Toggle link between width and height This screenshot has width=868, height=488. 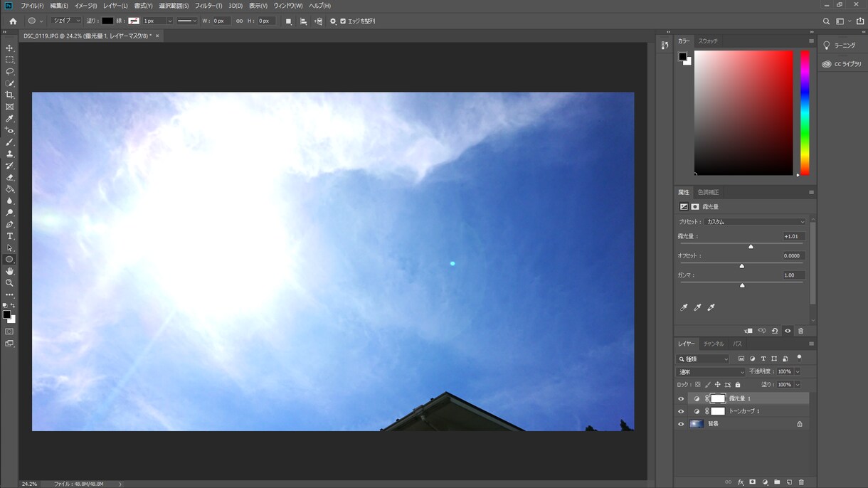coord(239,21)
